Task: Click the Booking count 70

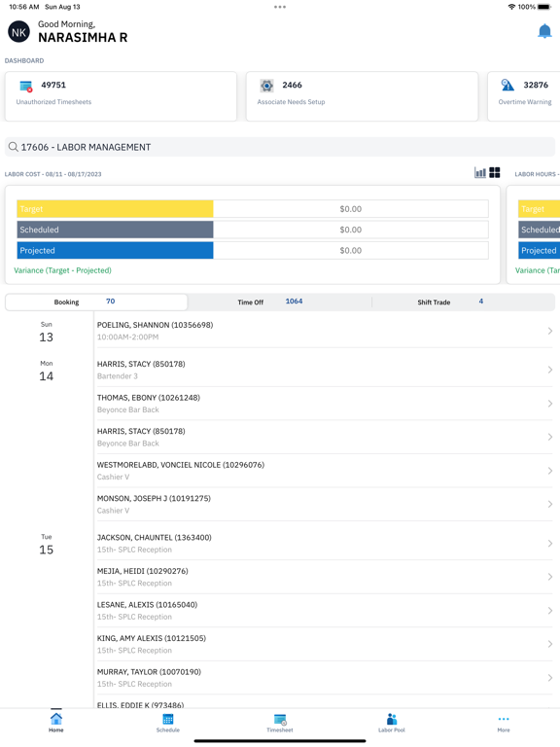Action: click(111, 302)
